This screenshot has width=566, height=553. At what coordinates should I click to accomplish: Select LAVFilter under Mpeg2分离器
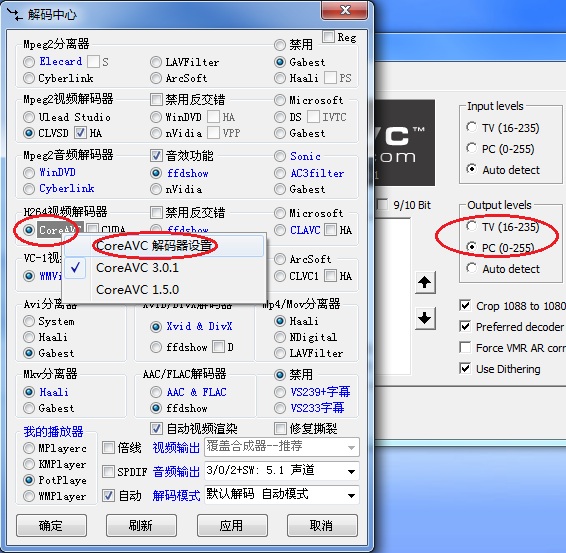click(156, 62)
